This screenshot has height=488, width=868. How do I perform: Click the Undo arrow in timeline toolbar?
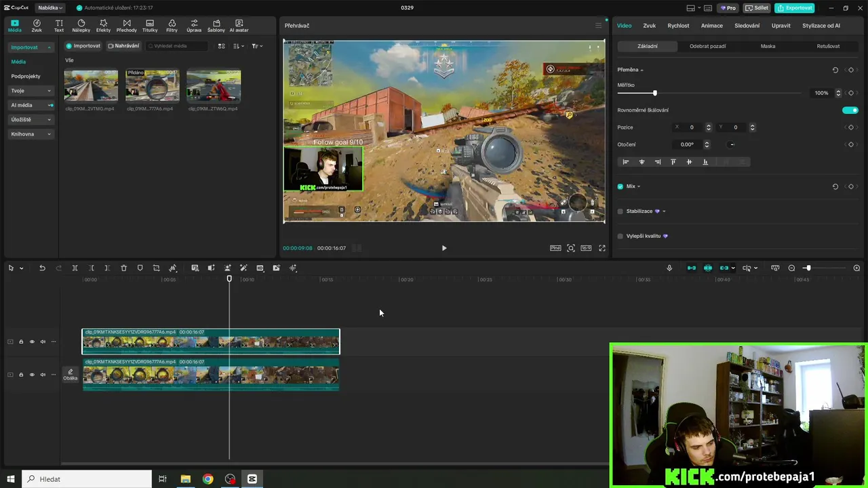[x=42, y=268]
